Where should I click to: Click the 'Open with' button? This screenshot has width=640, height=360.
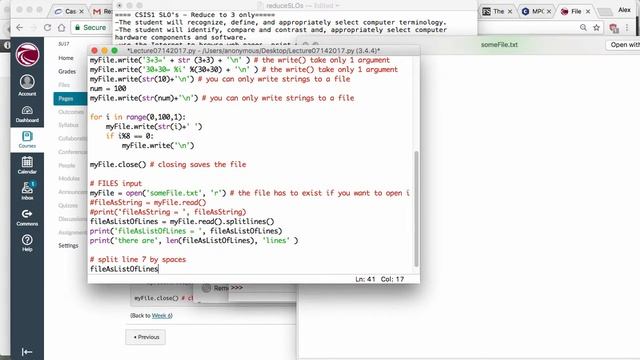[623, 44]
